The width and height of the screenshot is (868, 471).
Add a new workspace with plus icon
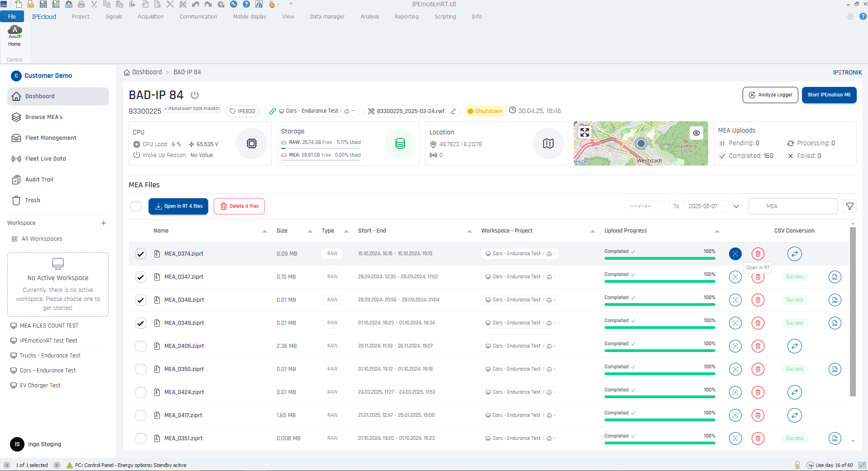tap(104, 223)
